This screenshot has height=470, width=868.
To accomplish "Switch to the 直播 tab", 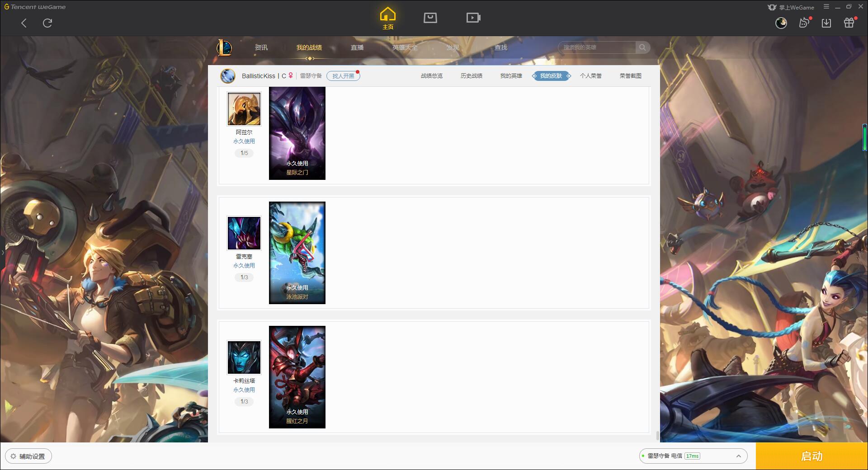I will (x=357, y=47).
